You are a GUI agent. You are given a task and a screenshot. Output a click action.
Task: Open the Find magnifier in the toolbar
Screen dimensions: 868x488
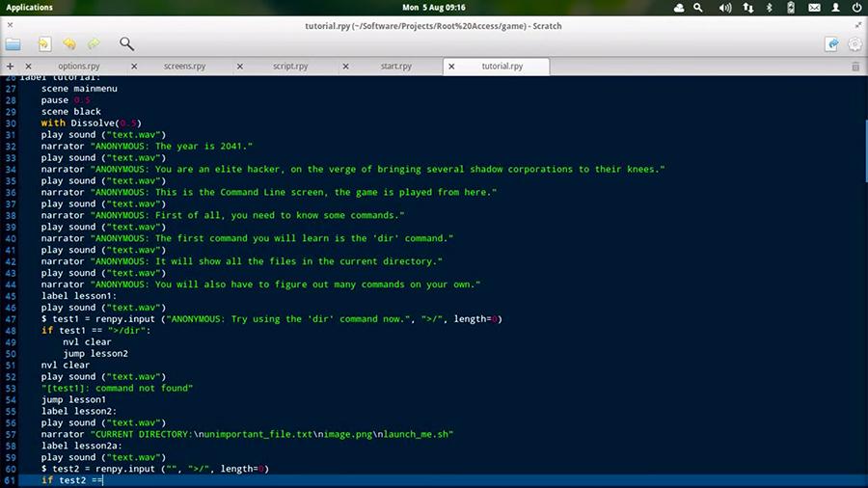click(x=126, y=43)
